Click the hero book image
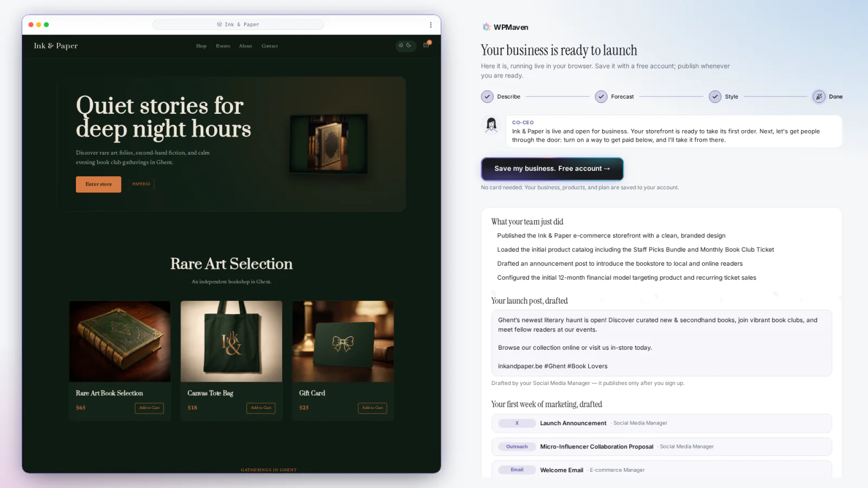 [x=329, y=144]
